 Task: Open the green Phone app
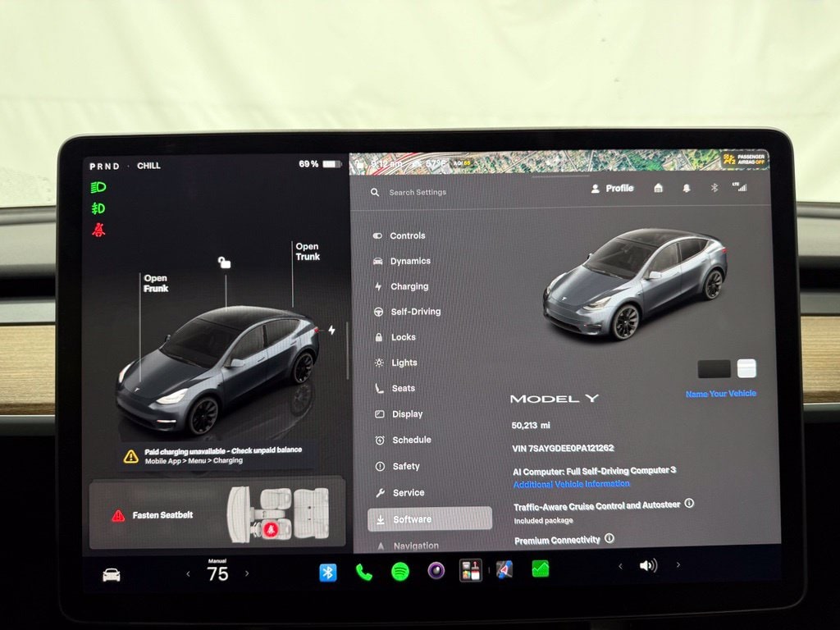point(363,573)
